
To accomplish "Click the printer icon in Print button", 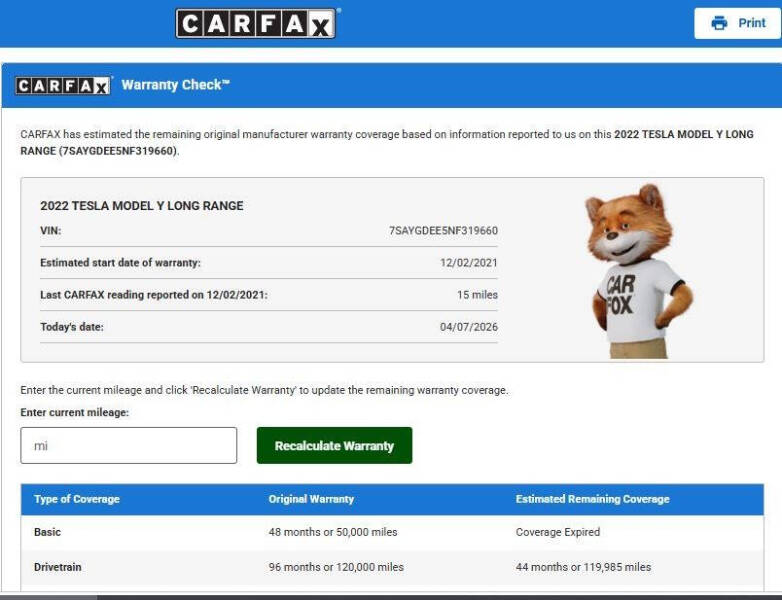I will [719, 23].
